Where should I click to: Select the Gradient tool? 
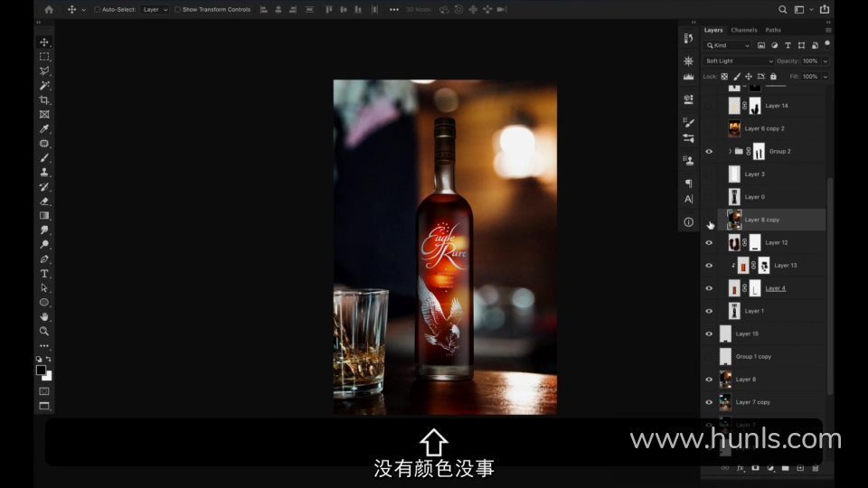pyautogui.click(x=44, y=216)
